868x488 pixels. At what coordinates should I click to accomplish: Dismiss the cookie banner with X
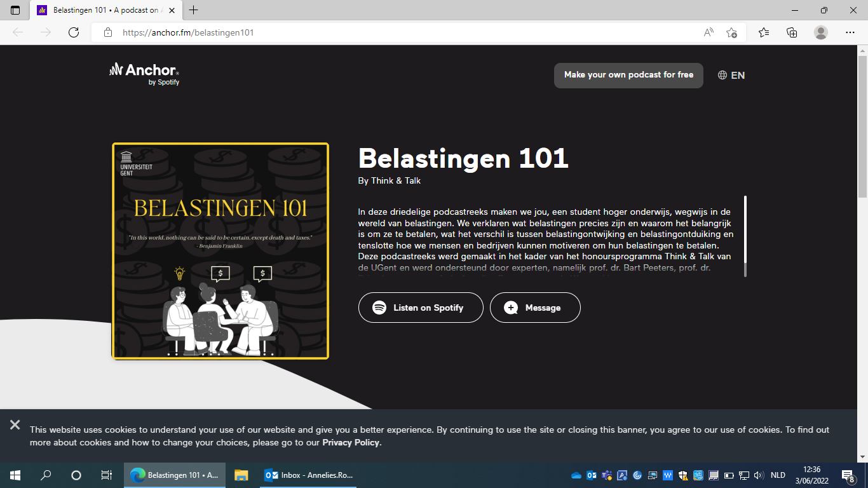pyautogui.click(x=15, y=425)
